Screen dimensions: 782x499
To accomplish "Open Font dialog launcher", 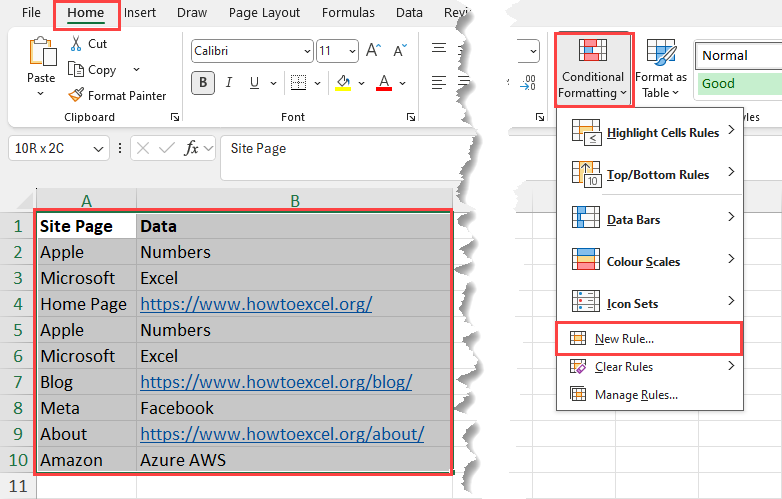I will [x=411, y=117].
